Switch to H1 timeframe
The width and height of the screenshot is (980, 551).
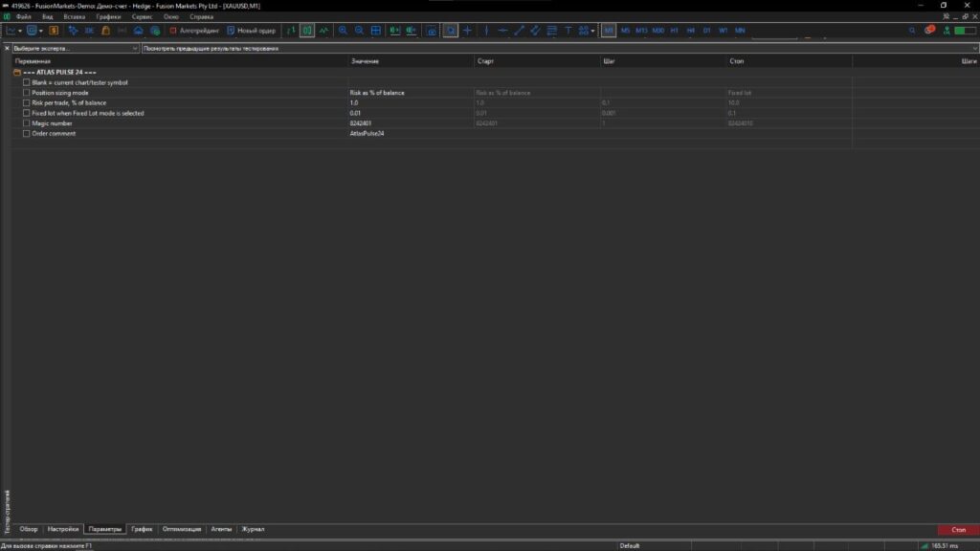tap(675, 30)
